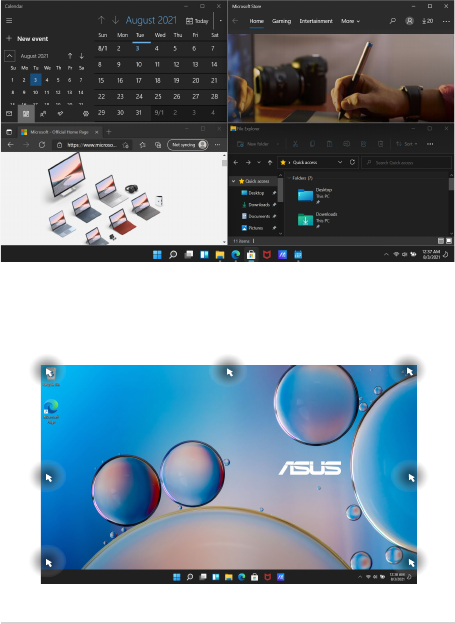This screenshot has width=455, height=624.
Task: Click the Share icon in File Explorer toolbar
Action: 363,144
